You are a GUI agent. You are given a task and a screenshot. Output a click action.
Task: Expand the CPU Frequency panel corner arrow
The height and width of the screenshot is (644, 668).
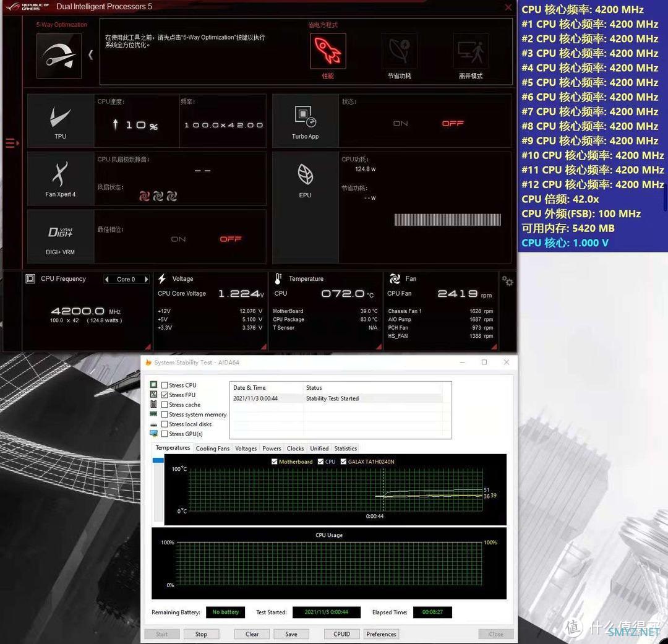tap(148, 346)
